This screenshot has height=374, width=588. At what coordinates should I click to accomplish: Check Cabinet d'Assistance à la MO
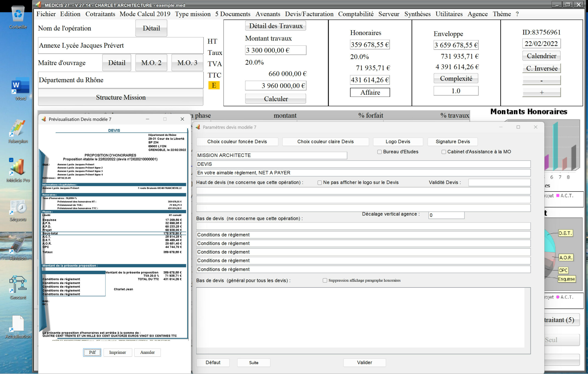point(444,152)
